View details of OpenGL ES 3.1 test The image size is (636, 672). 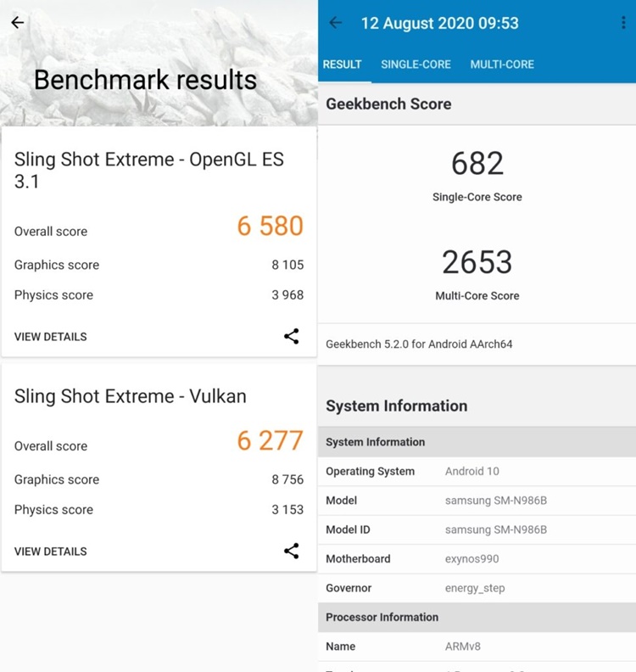point(51,337)
